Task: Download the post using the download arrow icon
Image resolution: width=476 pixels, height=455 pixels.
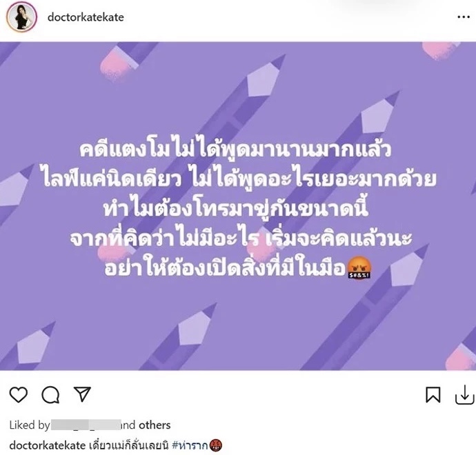Action: tap(465, 394)
